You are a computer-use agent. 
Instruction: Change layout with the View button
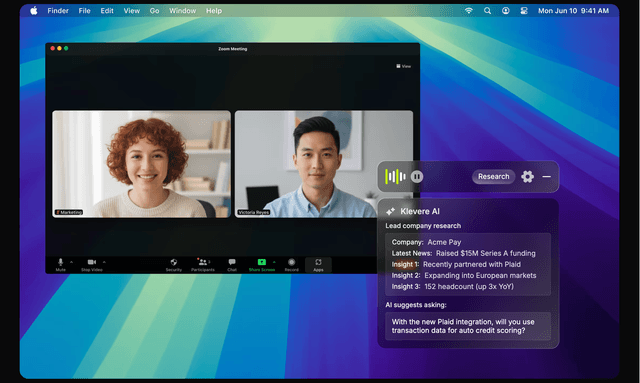click(x=404, y=66)
